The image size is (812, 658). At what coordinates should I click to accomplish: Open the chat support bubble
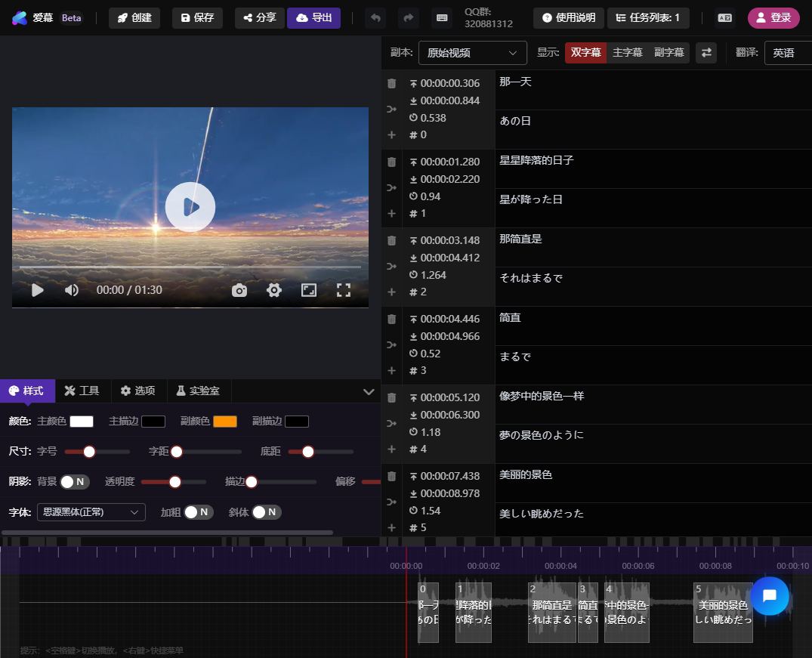click(x=770, y=596)
